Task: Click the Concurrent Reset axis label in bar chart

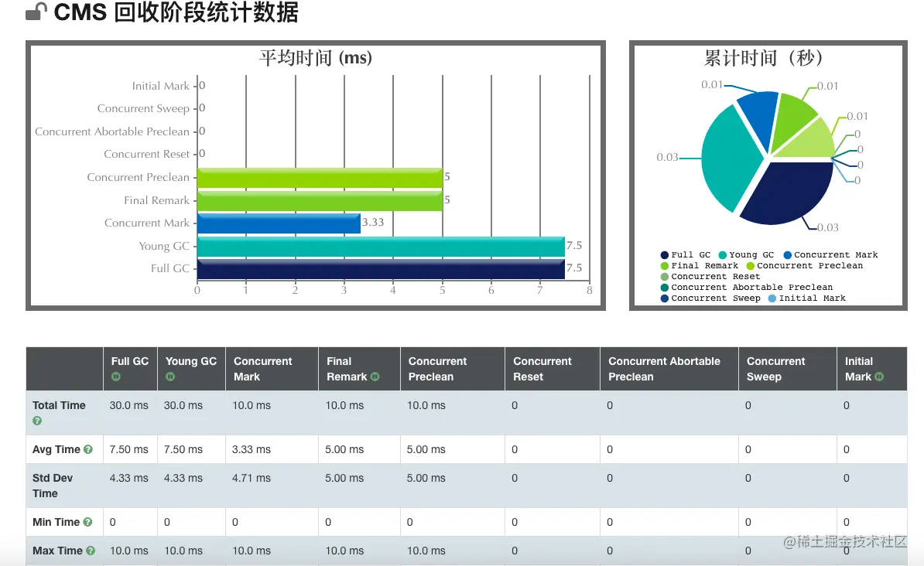Action: [x=147, y=154]
